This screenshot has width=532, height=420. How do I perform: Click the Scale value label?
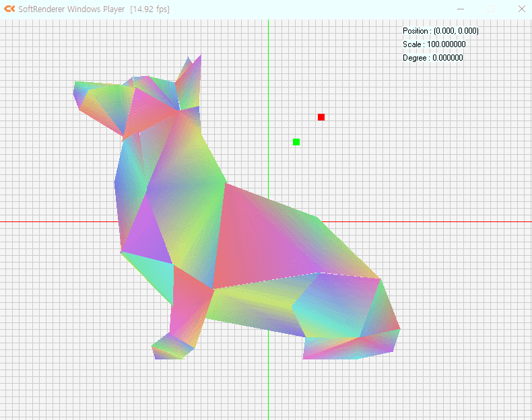[x=434, y=44]
